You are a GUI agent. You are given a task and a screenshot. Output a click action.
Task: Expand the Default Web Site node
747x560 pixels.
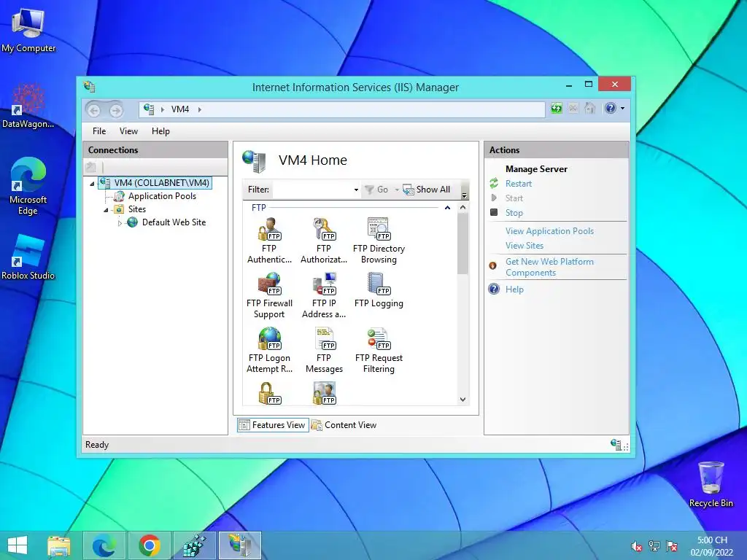[120, 223]
